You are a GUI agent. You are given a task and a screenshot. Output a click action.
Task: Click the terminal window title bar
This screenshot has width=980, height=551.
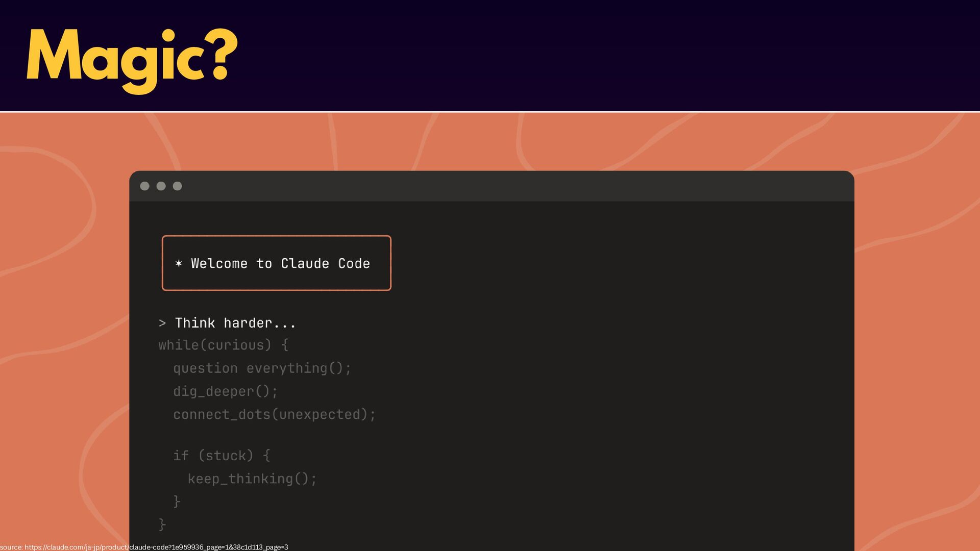tap(491, 186)
